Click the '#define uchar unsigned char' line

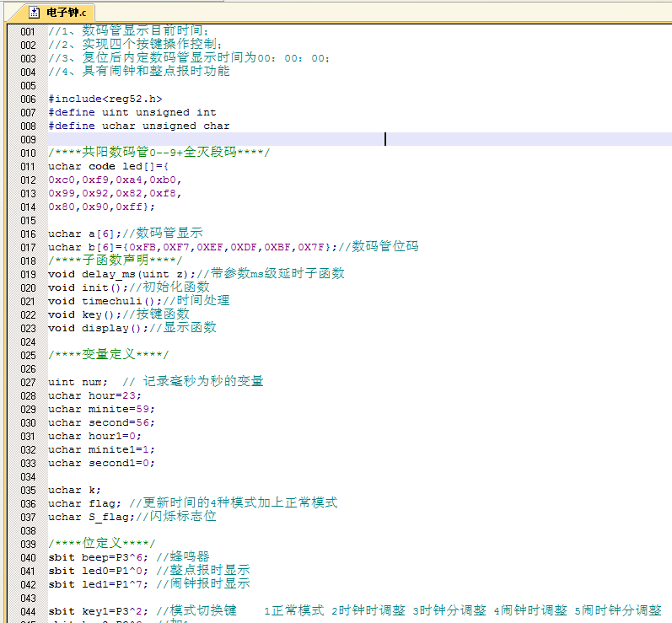[138, 126]
